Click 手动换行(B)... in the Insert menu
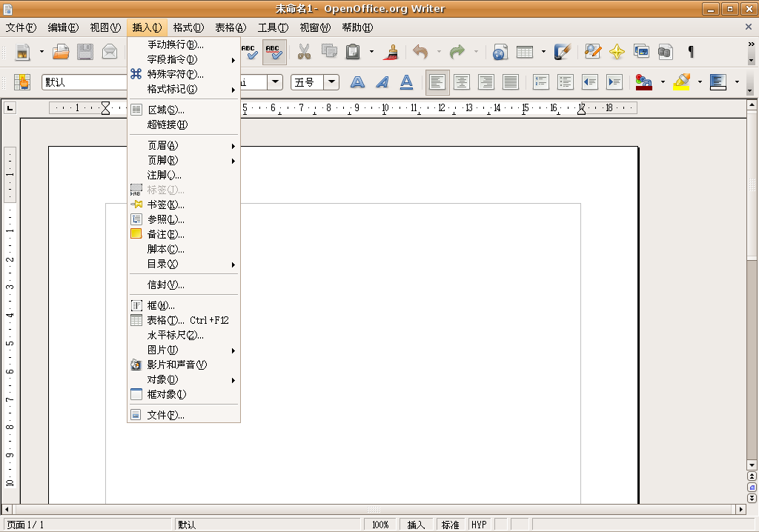759x532 pixels. pos(184,44)
